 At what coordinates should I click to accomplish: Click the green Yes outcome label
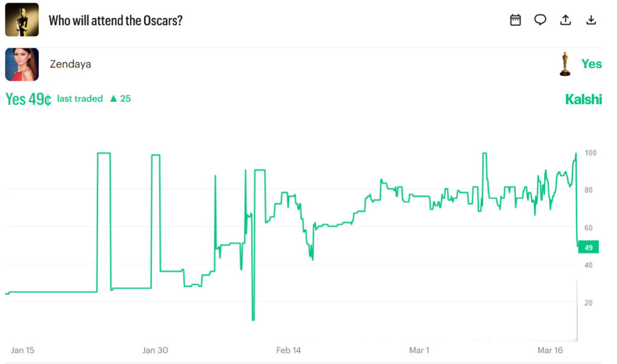point(591,64)
